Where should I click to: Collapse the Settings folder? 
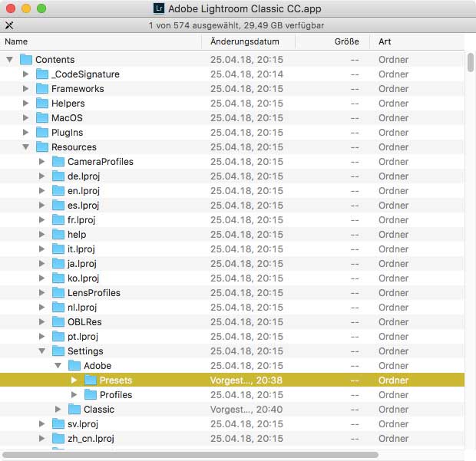tap(42, 351)
